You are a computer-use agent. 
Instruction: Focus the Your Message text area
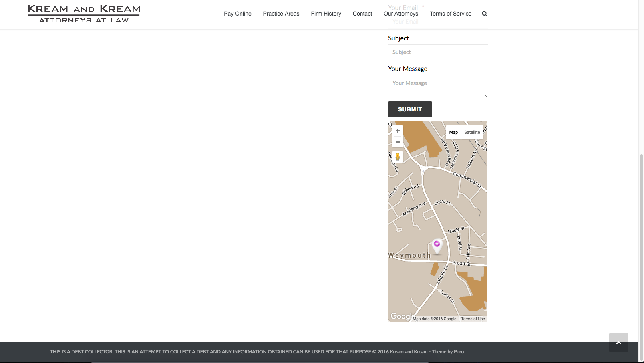click(438, 86)
